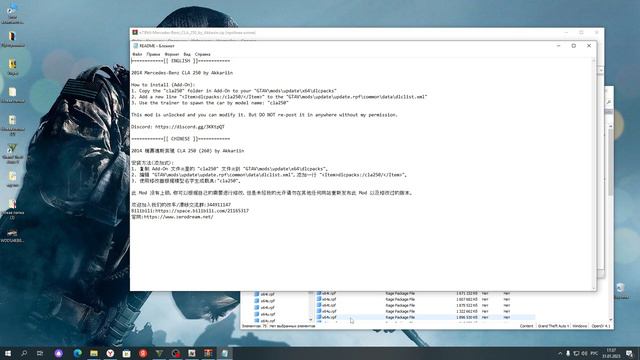Open the Справка menu in Notepad
The width and height of the screenshot is (640, 360).
click(202, 54)
